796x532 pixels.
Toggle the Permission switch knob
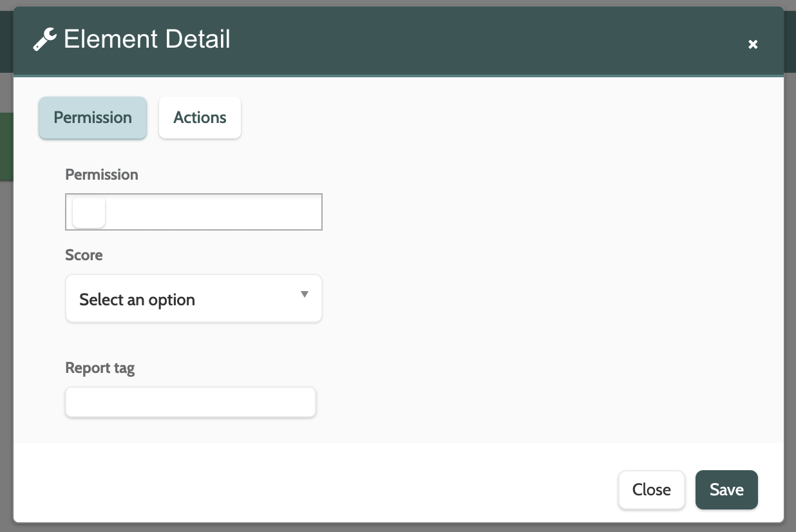89,213
